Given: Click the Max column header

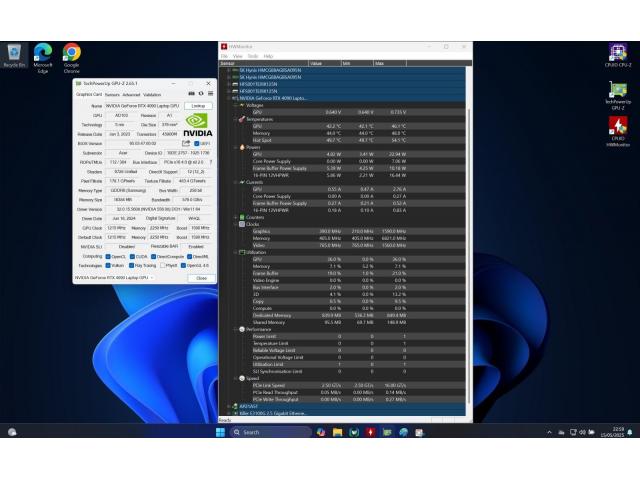Looking at the screenshot, I should pos(390,63).
